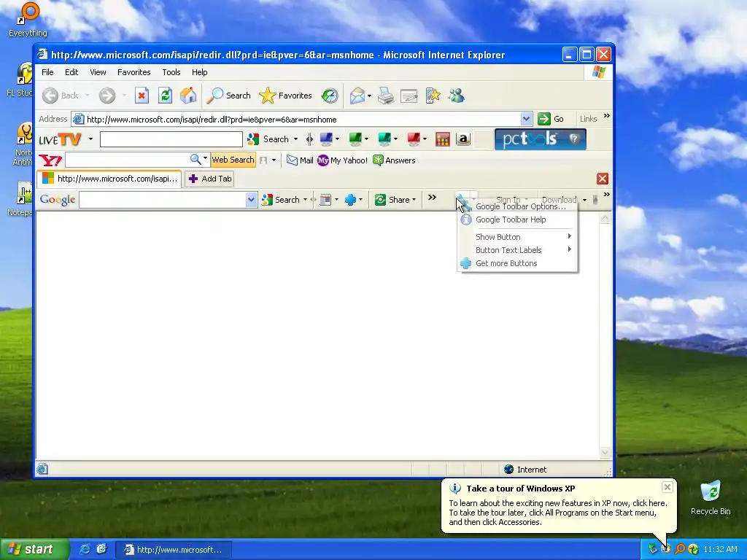Click the Back navigation button
This screenshot has width=747, height=560.
point(60,96)
